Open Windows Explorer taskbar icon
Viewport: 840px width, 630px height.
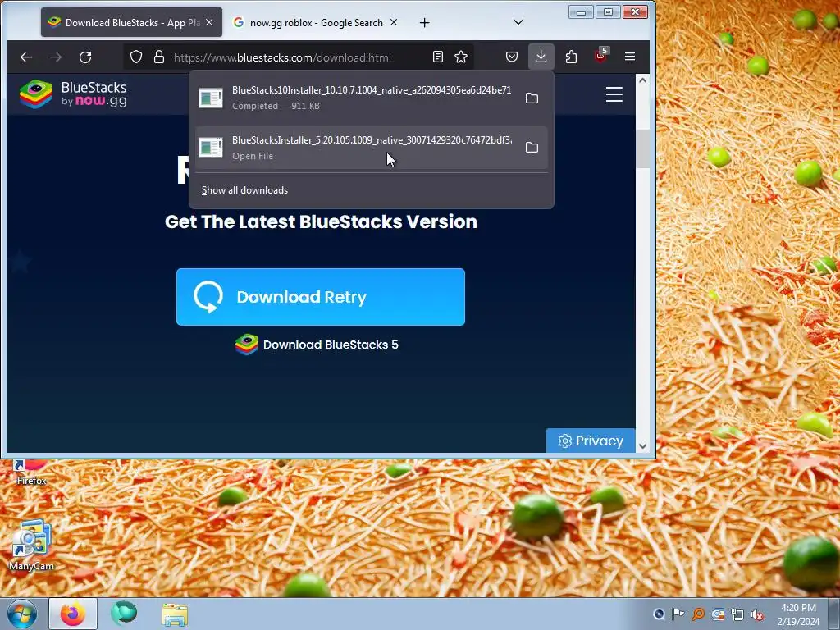point(175,614)
